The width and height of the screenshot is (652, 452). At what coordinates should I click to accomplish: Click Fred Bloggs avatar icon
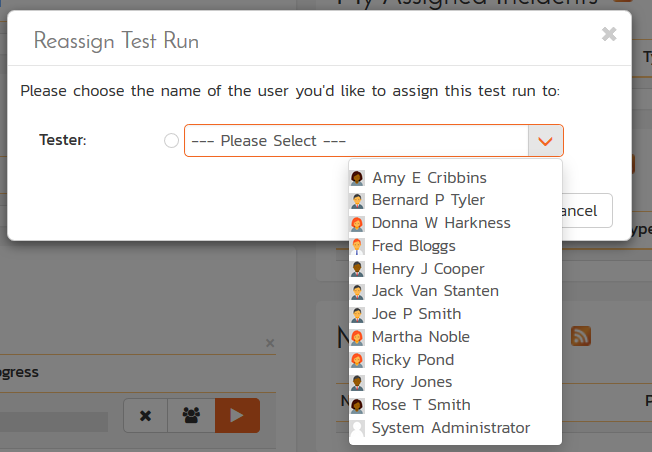(357, 246)
